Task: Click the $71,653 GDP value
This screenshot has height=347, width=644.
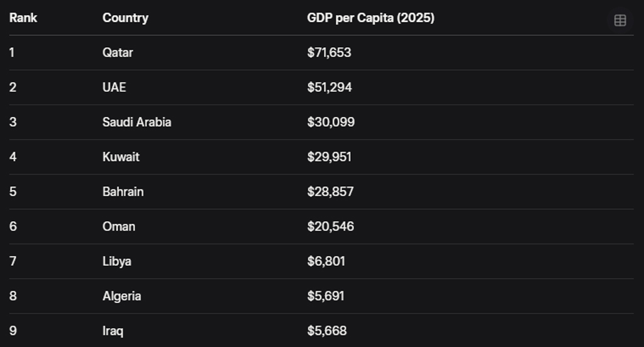Action: point(329,52)
